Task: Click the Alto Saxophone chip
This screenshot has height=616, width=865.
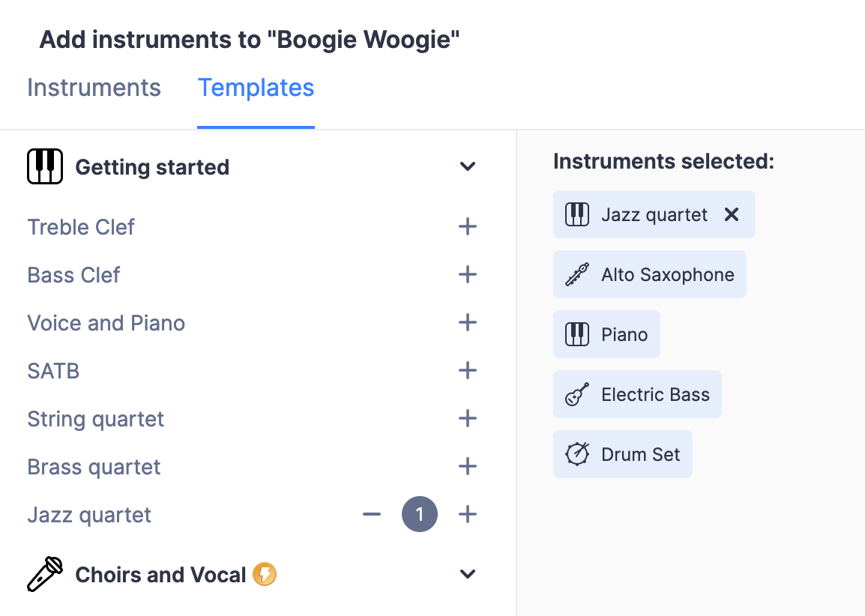Action: (x=650, y=274)
